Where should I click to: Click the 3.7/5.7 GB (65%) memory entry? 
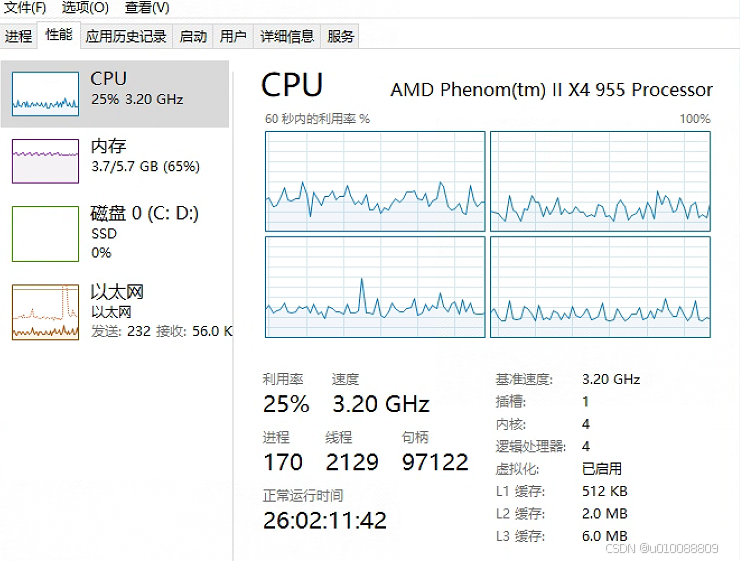tap(145, 167)
